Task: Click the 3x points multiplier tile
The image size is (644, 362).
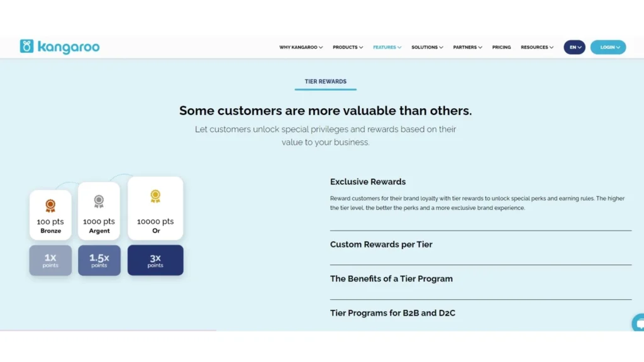Action: [155, 260]
